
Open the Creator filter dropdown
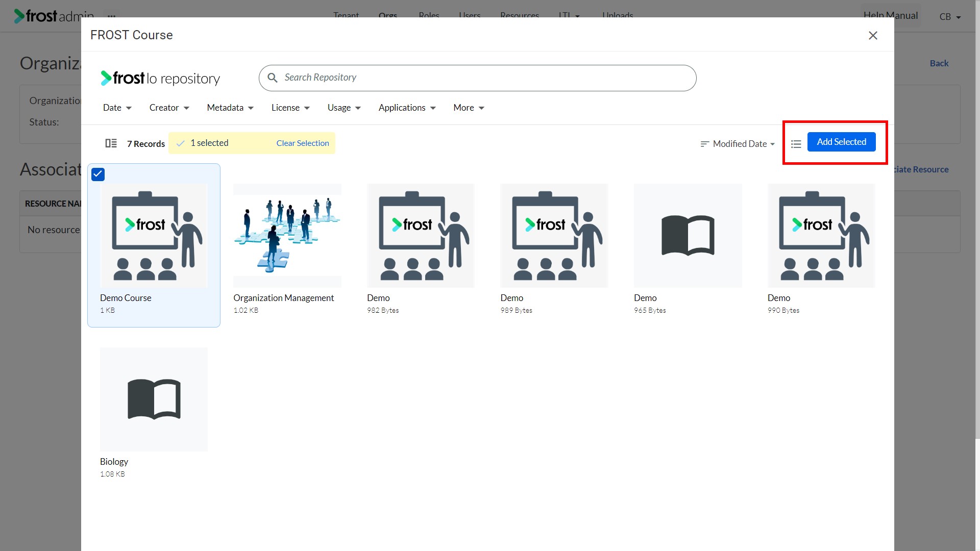point(169,108)
